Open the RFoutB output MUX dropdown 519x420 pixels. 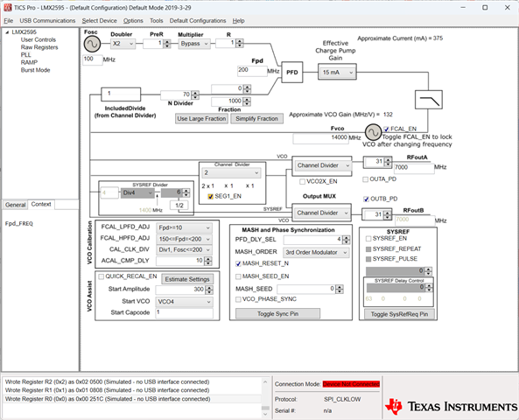[x=322, y=213]
